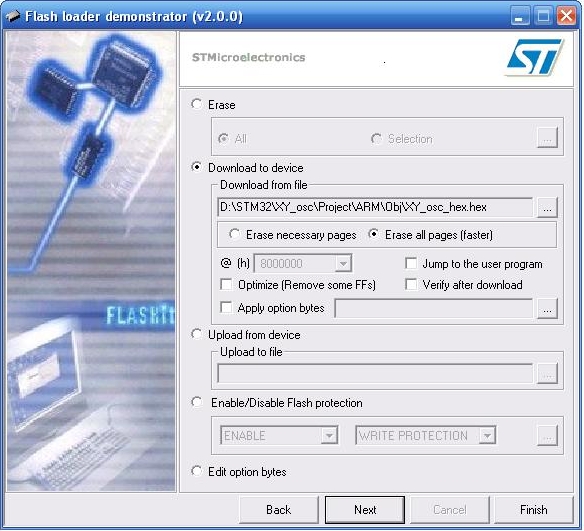Browse for the download hex file
584x531 pixels.
coord(547,207)
